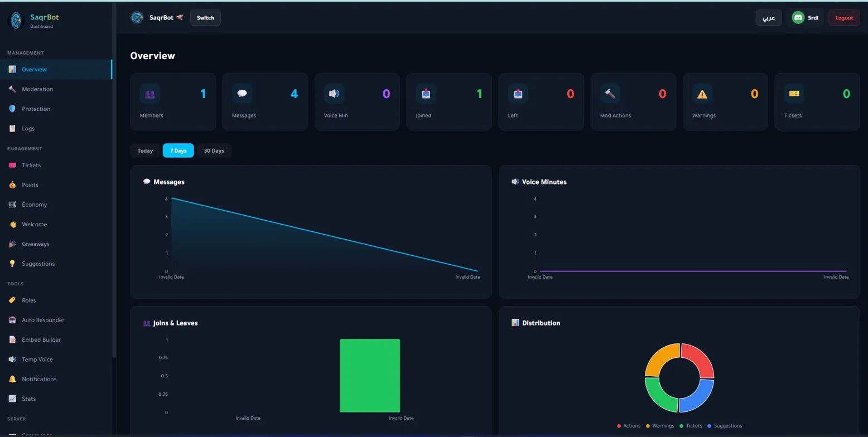Click the Points money bag icon

(x=12, y=185)
